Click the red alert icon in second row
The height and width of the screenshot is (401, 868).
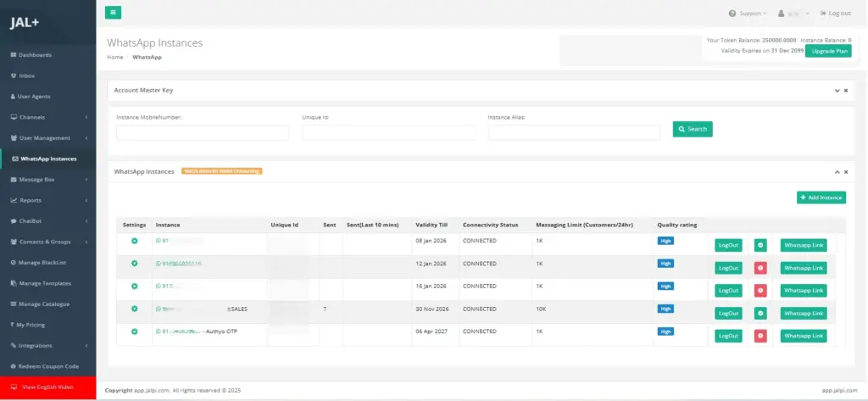(760, 268)
